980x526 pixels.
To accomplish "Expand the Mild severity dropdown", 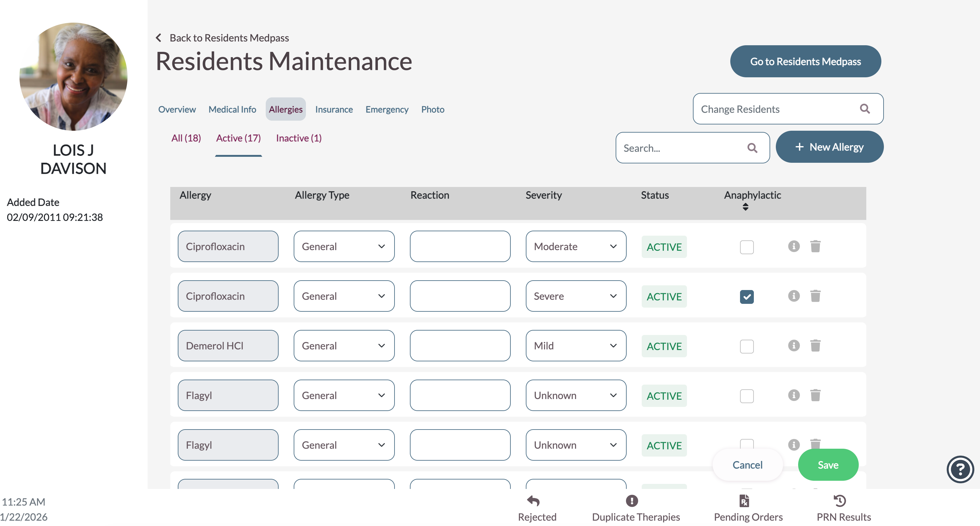I will click(x=576, y=346).
